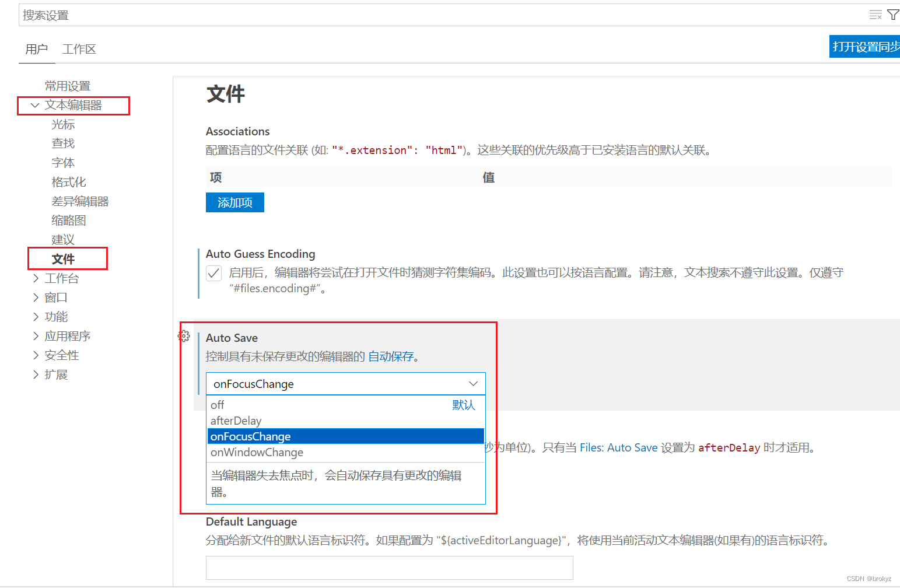Screen dimensions: 900x588
Task: Select 文件 in settings tree
Action: click(x=63, y=259)
